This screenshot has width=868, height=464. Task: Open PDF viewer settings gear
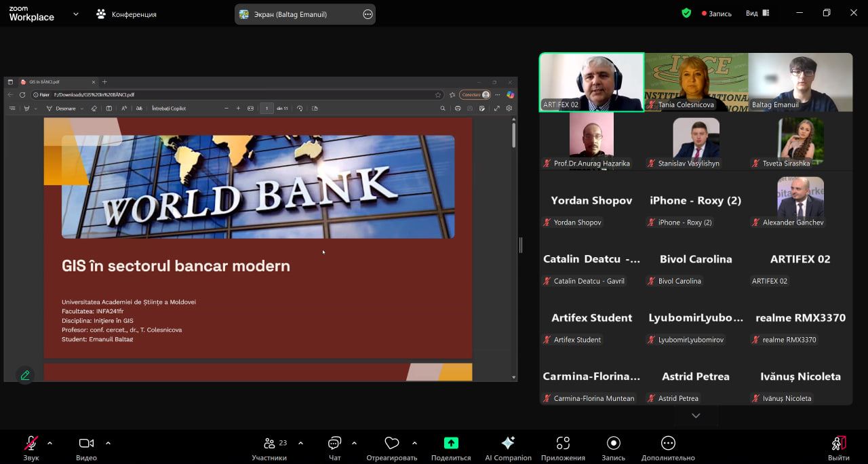[x=509, y=109]
